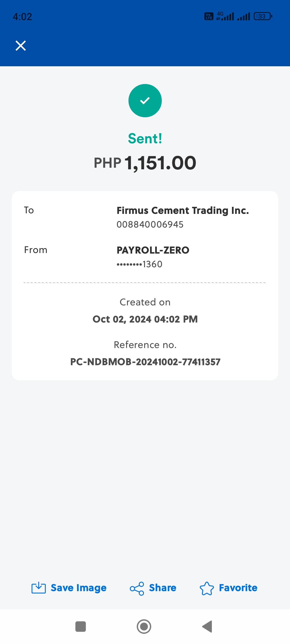Viewport: 290px width, 644px height.
Task: Tap the VoLTE status icon
Action: click(x=209, y=16)
